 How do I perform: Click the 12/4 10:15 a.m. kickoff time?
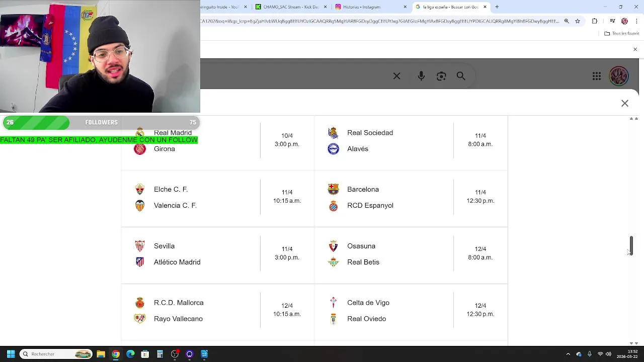click(287, 310)
